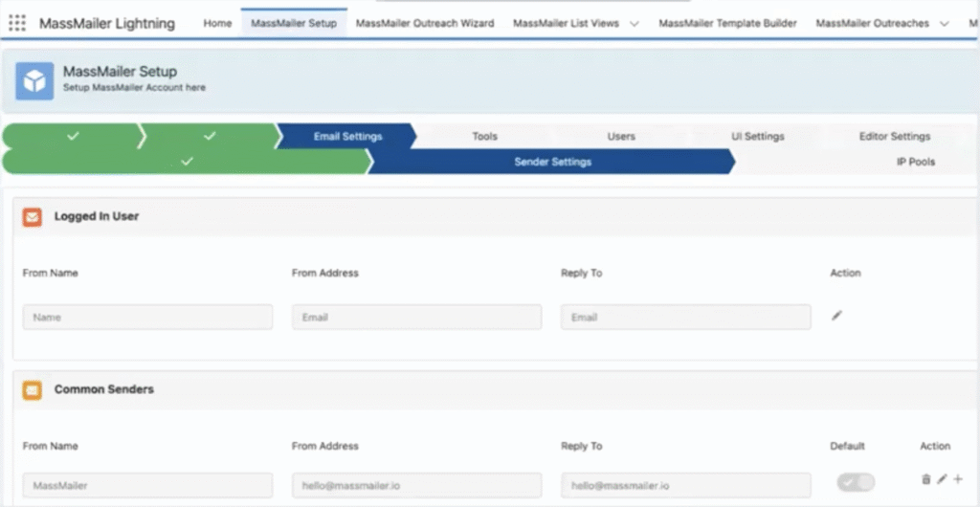Add a new common sender with plus
The width and height of the screenshot is (980, 507).
(x=958, y=478)
